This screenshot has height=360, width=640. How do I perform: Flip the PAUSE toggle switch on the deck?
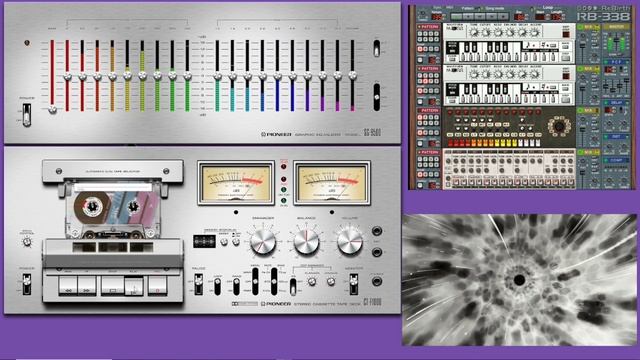198,284
